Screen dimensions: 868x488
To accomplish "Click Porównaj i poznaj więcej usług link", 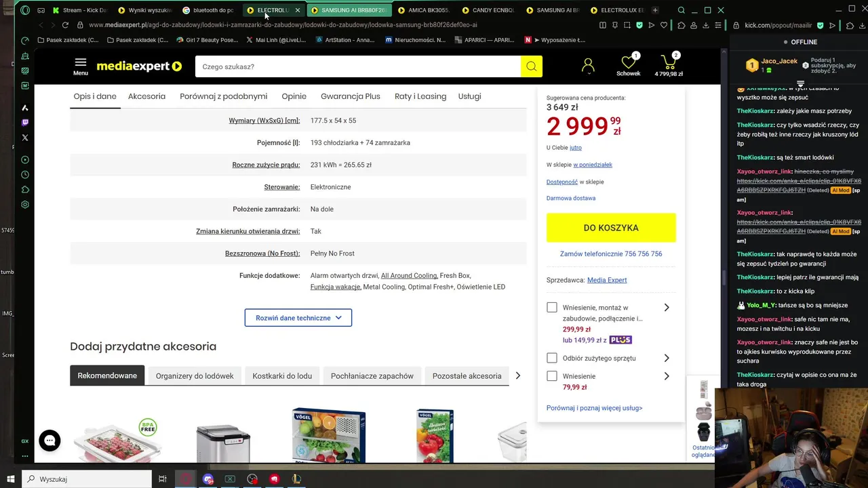I will (x=595, y=408).
